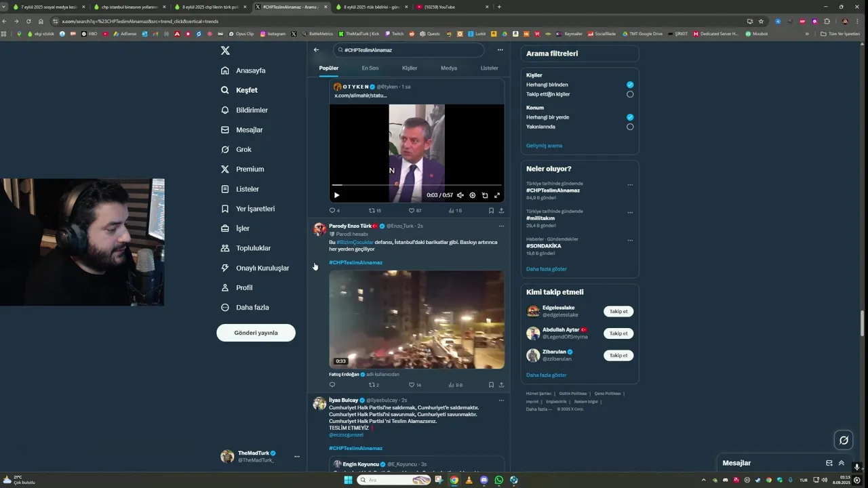Viewport: 868px width, 488px height.
Task: Open Parody Enzo Türk post more menu
Action: click(501, 226)
